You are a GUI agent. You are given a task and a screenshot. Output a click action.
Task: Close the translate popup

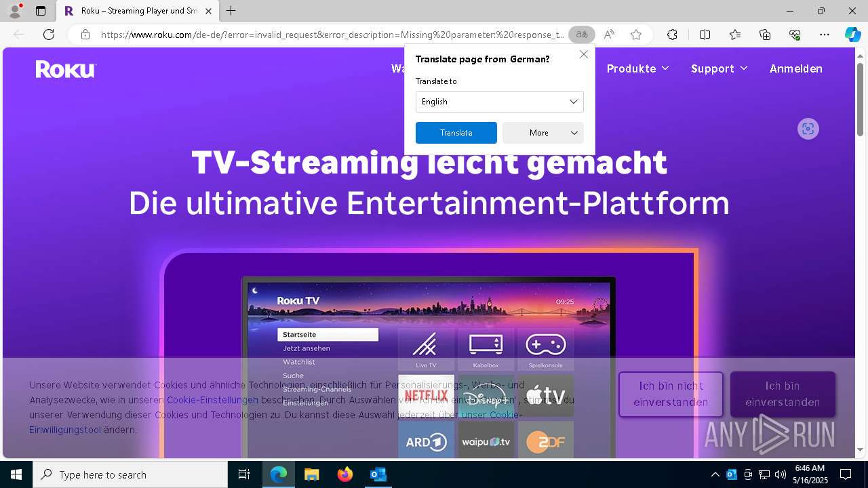point(584,54)
